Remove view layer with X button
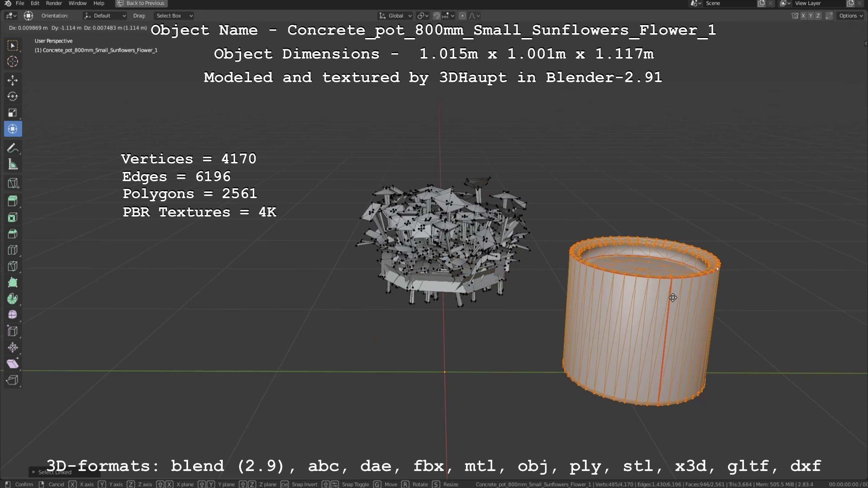868x488 pixels. 860,3
